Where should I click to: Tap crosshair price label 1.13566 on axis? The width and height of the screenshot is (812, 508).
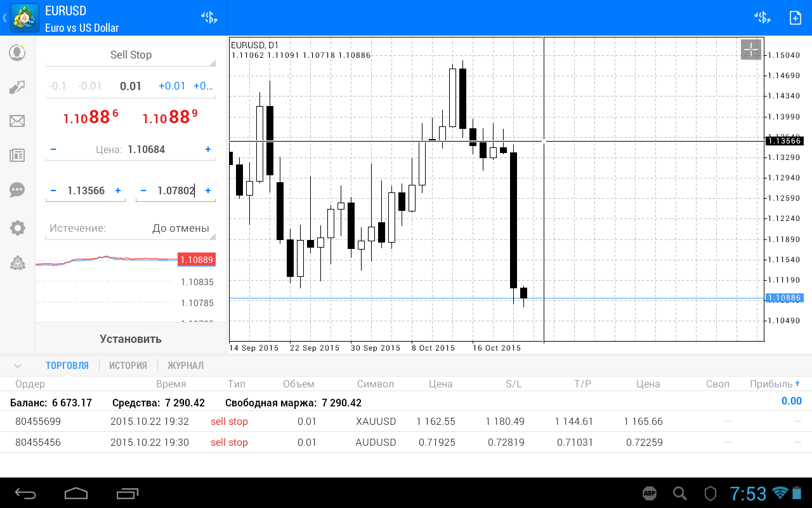pos(785,141)
